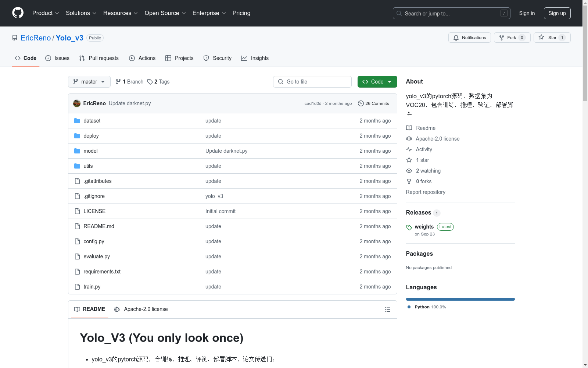
Task: Open the Pricing page
Action: click(241, 13)
